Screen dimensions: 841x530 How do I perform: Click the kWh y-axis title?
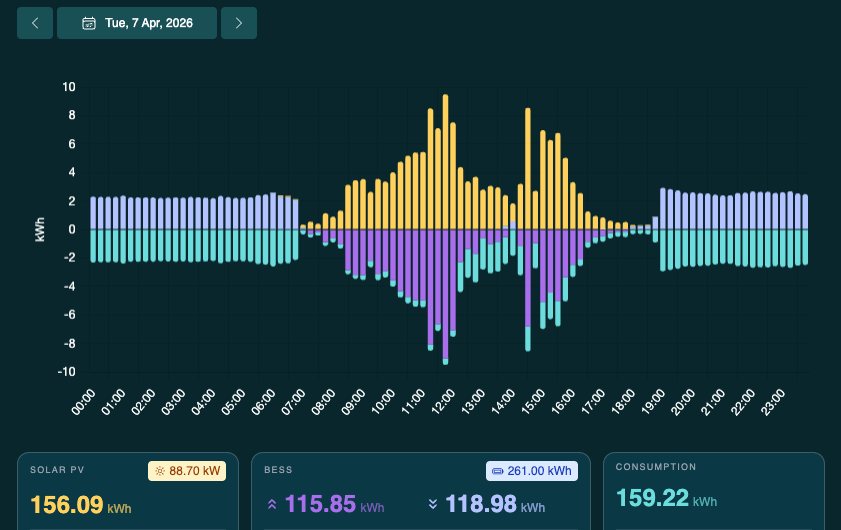pyautogui.click(x=40, y=230)
